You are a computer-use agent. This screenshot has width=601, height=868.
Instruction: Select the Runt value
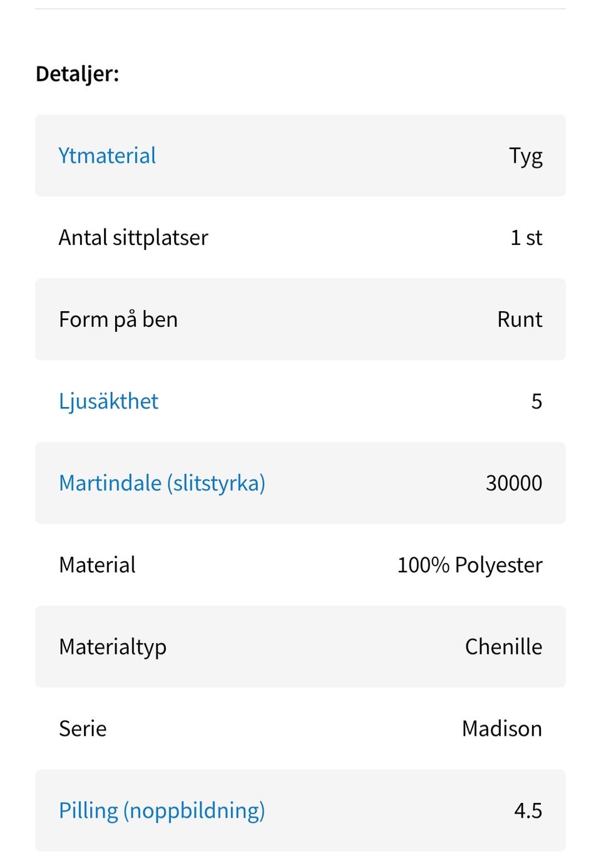click(x=520, y=319)
